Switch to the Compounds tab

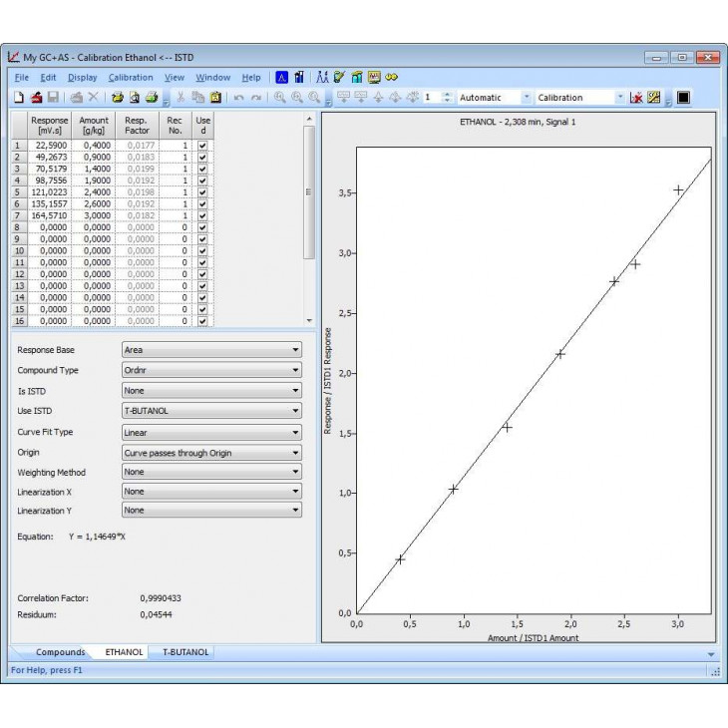60,652
